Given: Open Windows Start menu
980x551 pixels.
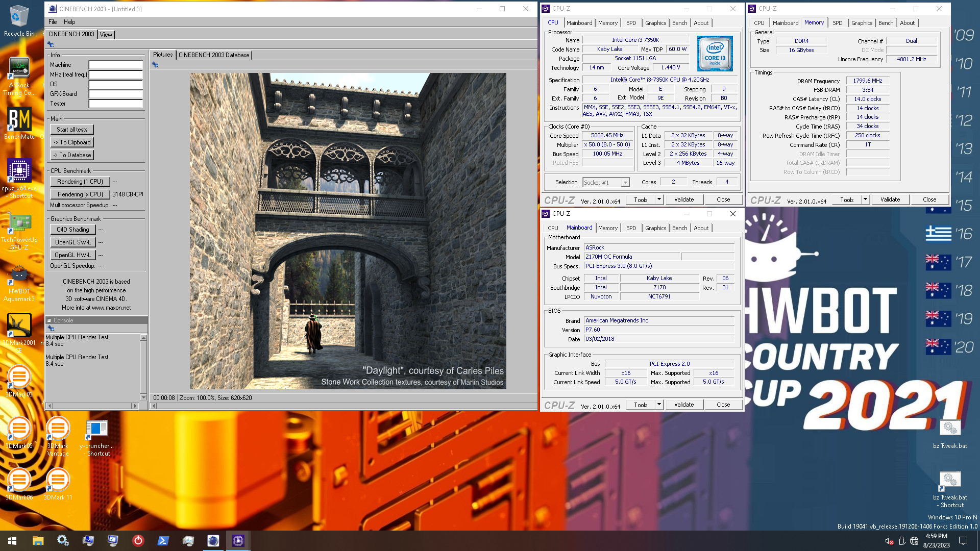Looking at the screenshot, I should click(x=12, y=541).
